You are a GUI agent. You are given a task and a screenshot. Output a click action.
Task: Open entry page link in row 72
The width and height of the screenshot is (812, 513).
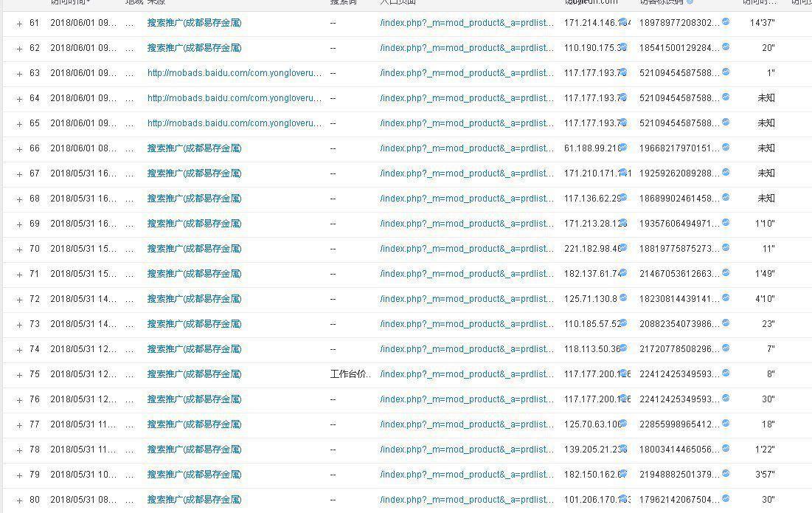pos(467,299)
